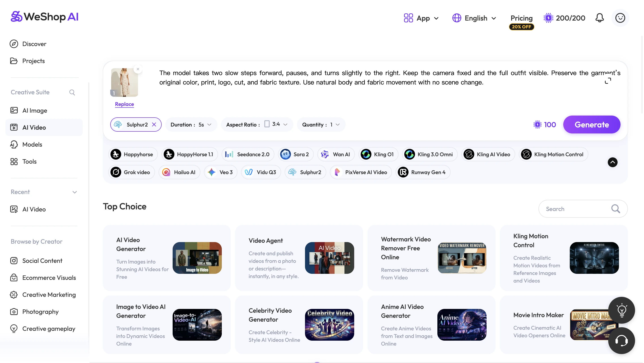Viewport: 644px width, 363px height.
Task: Click the WeShop AI logo
Action: pos(44,17)
